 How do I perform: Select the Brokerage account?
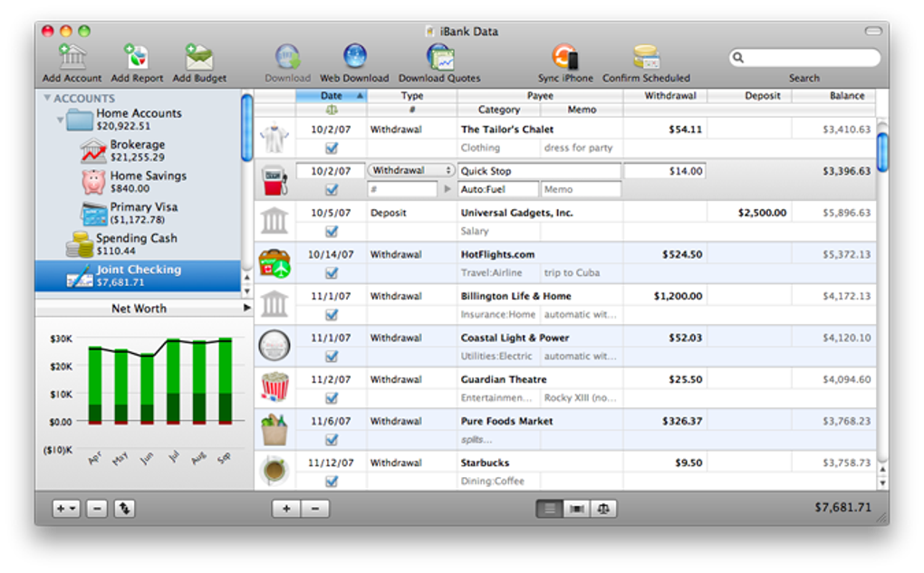[139, 150]
